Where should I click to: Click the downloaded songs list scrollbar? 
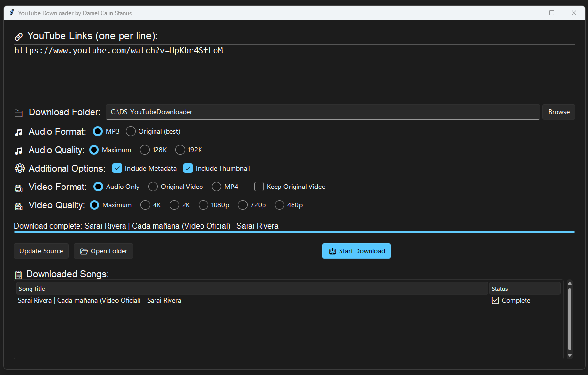[x=570, y=319]
